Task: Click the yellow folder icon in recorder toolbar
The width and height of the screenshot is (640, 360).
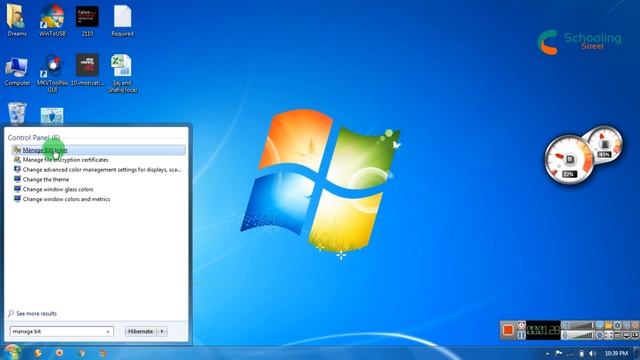Action: pos(608,325)
